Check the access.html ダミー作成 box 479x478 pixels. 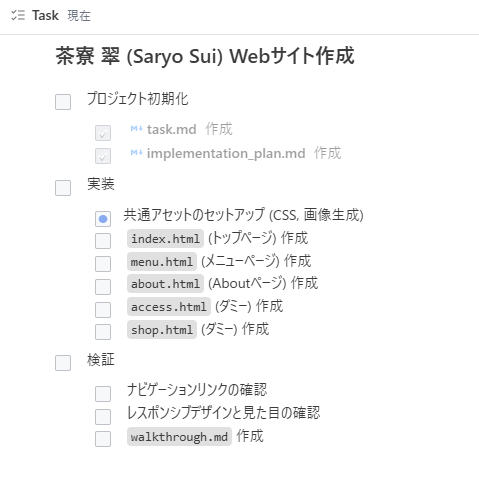103,310
